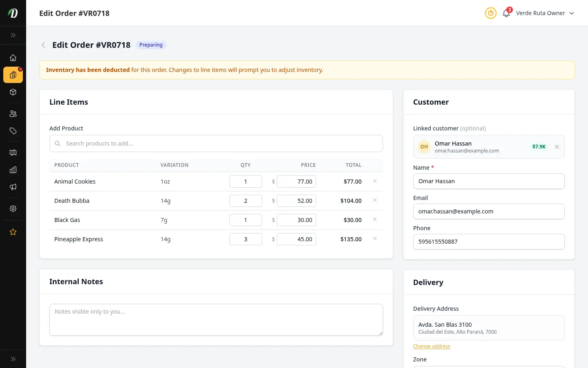The height and width of the screenshot is (368, 588).
Task: Click the Search products to add field
Action: (216, 144)
